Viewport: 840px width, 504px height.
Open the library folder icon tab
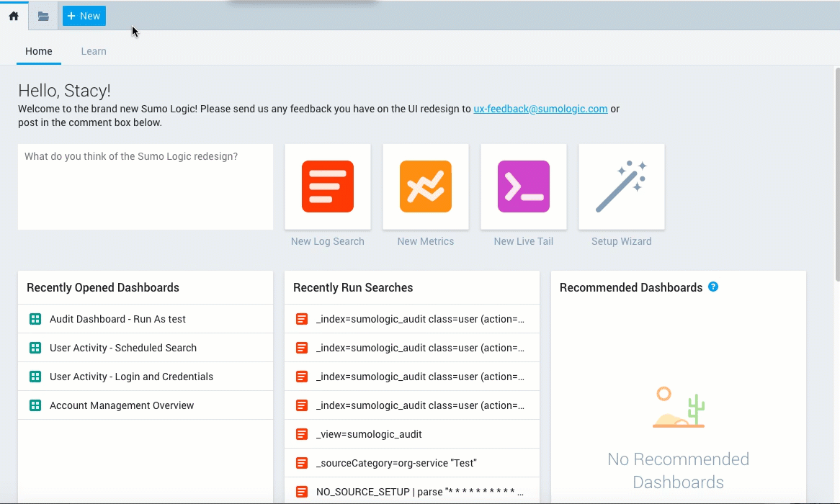(43, 16)
